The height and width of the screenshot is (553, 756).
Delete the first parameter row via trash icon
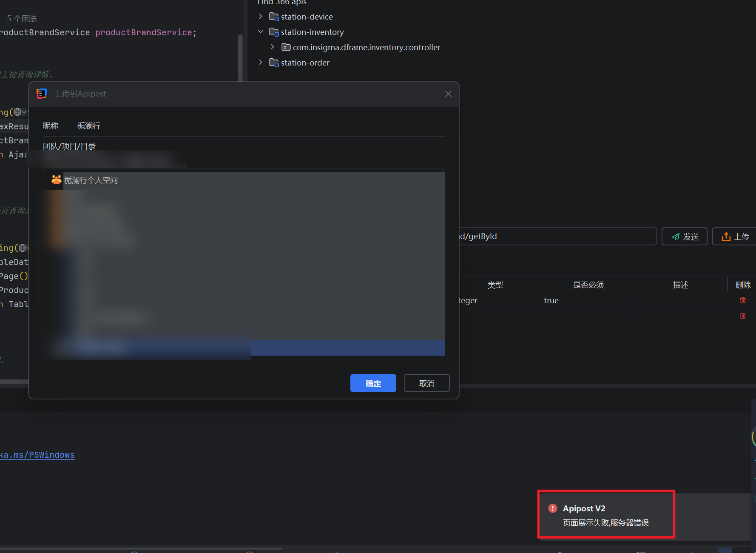[742, 300]
